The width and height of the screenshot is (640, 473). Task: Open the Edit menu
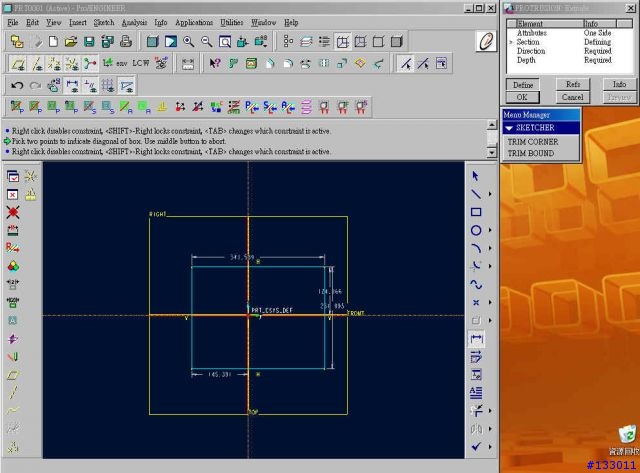[32, 22]
